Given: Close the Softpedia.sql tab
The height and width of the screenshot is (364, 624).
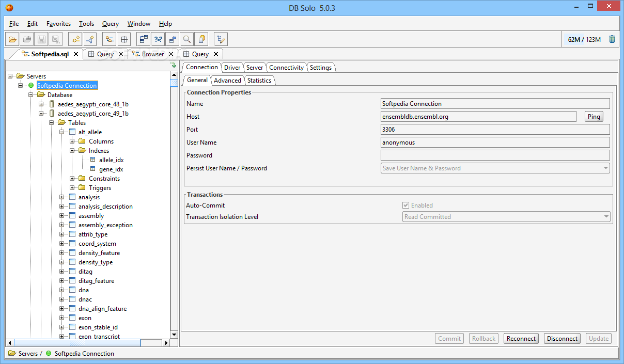Looking at the screenshot, I should [x=75, y=54].
